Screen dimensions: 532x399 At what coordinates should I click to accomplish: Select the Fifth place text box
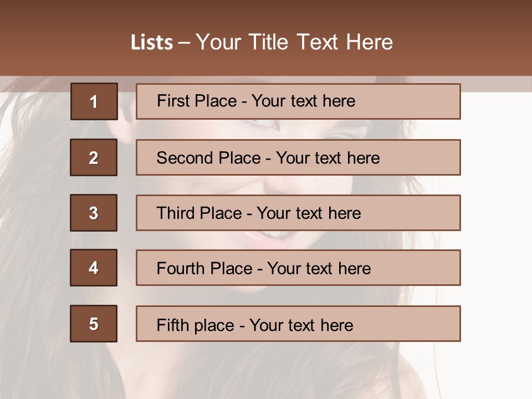coord(298,324)
